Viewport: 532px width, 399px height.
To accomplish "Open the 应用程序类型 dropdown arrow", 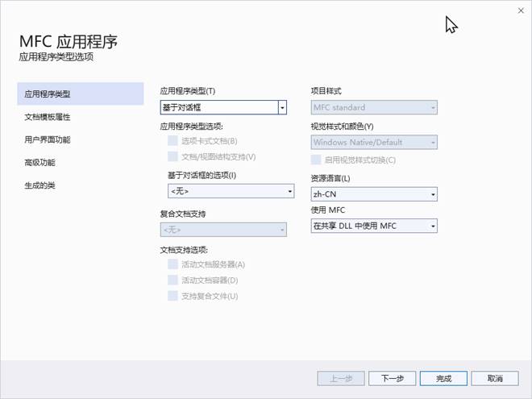I will 282,107.
